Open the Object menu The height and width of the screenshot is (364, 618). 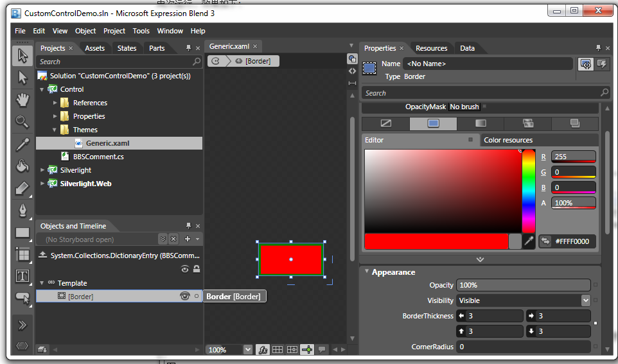[x=85, y=31]
